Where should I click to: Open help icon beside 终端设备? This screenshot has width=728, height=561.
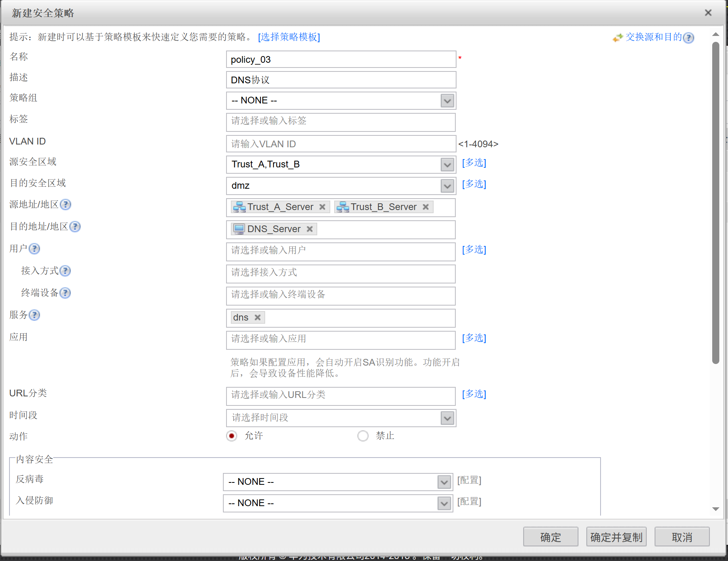click(x=65, y=293)
